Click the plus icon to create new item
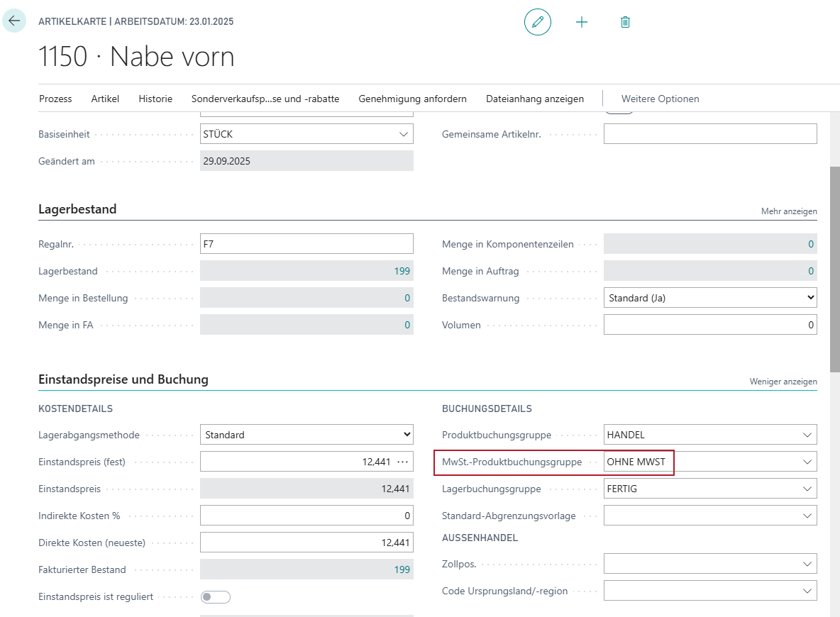 click(x=581, y=22)
